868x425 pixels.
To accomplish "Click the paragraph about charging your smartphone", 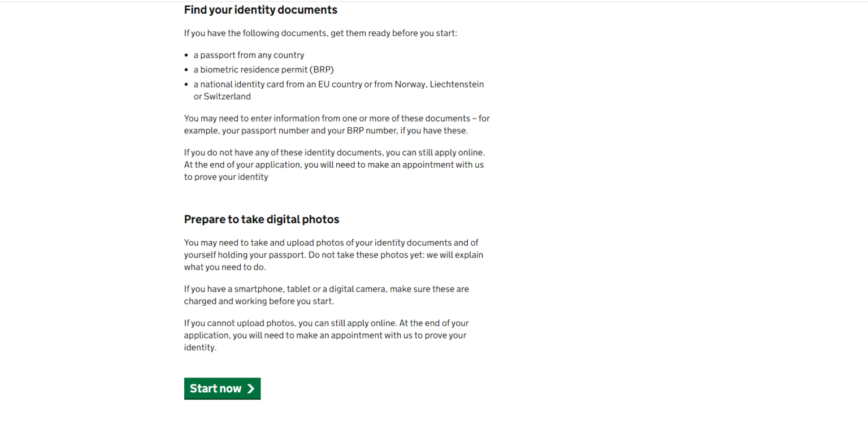I will pos(326,294).
